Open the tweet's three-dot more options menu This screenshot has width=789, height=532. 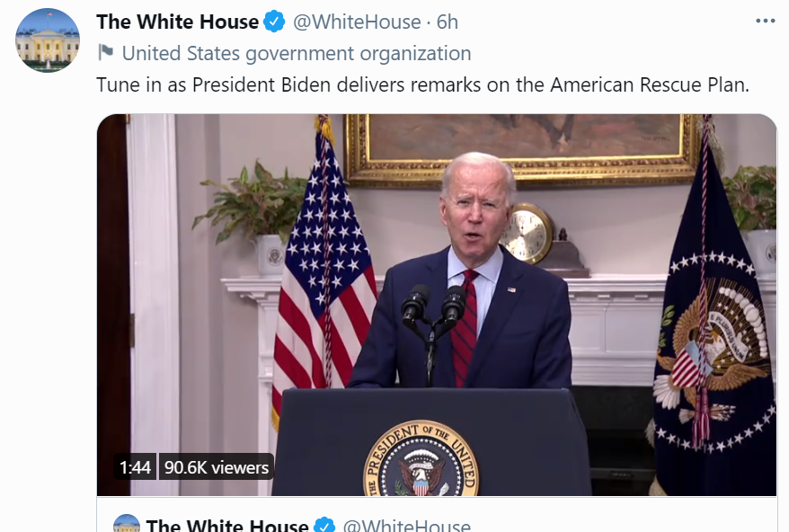pos(765,22)
